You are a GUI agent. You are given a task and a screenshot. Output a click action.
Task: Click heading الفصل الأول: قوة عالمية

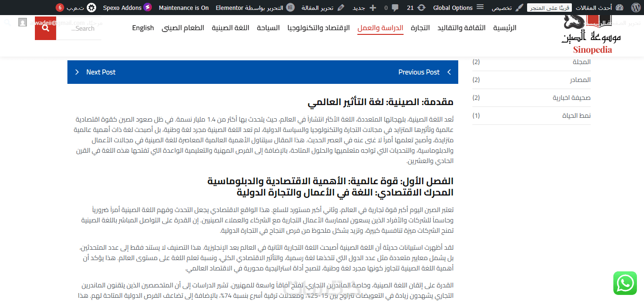(x=330, y=181)
